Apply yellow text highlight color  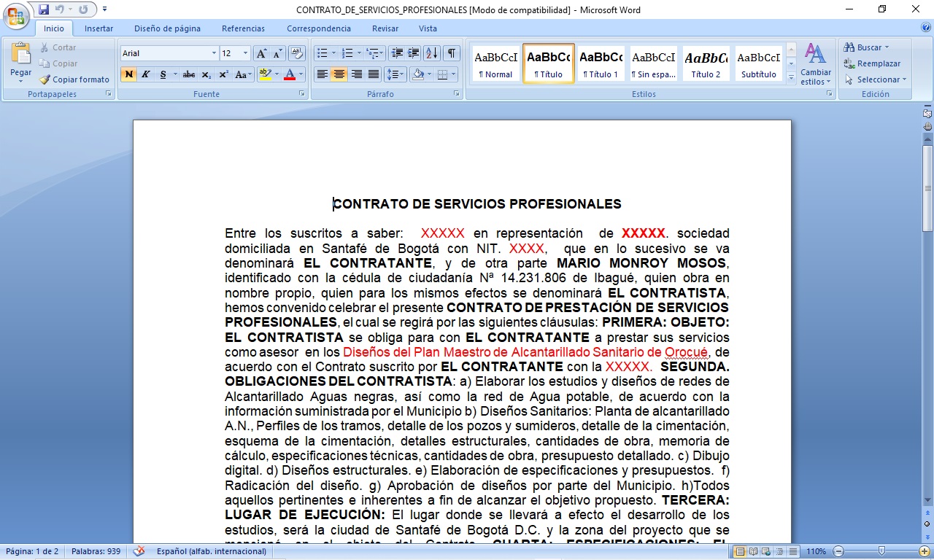pos(264,74)
